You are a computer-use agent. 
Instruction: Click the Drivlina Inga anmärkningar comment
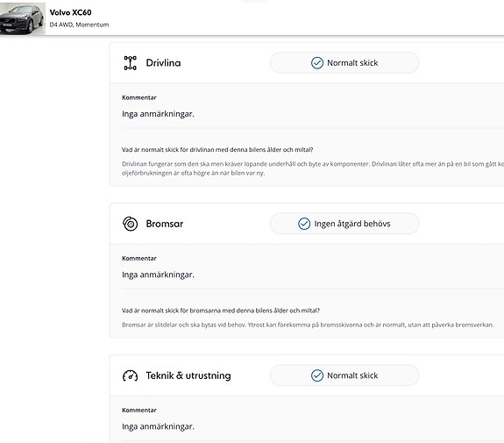(x=158, y=114)
